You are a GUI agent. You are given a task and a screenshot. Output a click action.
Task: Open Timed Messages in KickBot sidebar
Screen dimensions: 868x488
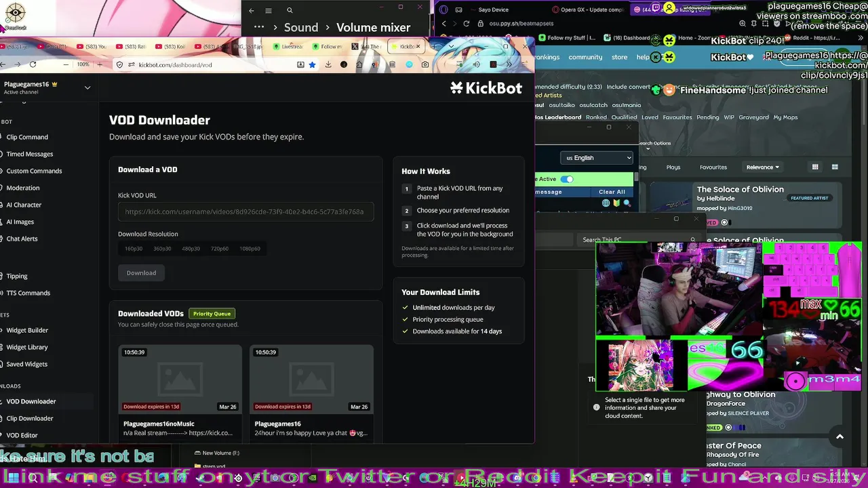point(30,154)
